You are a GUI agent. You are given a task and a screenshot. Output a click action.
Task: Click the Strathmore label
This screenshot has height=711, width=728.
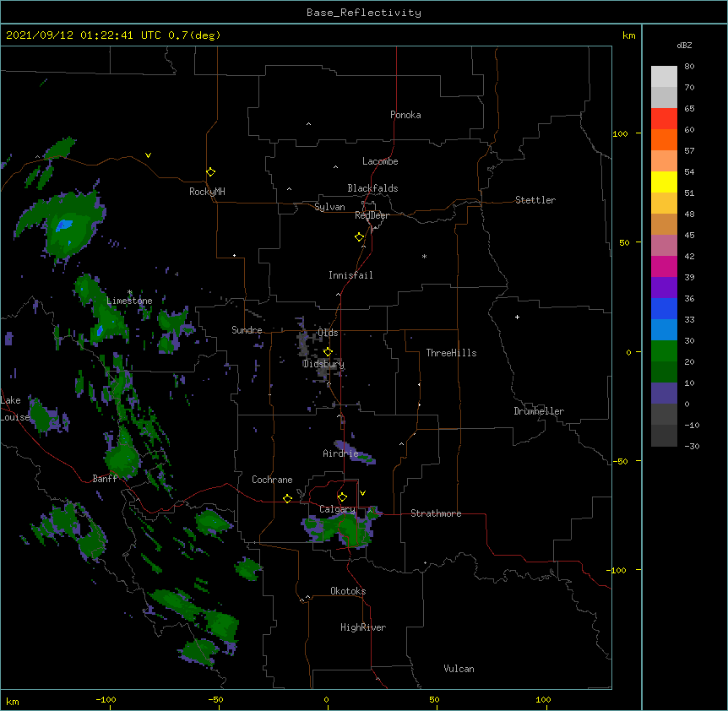pyautogui.click(x=436, y=513)
